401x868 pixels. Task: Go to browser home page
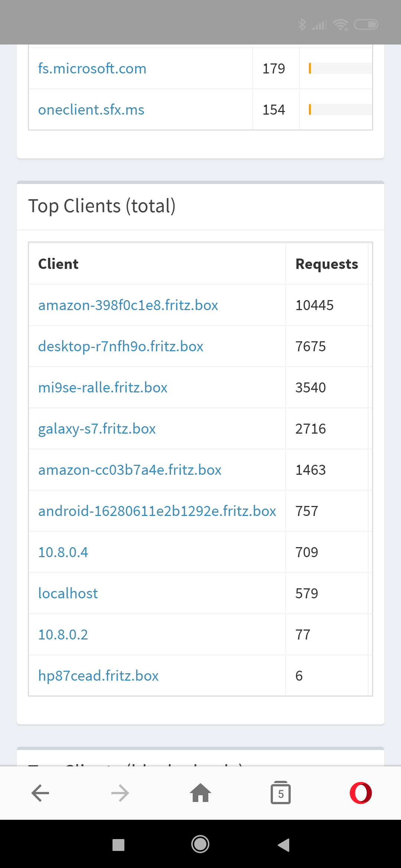(x=200, y=793)
